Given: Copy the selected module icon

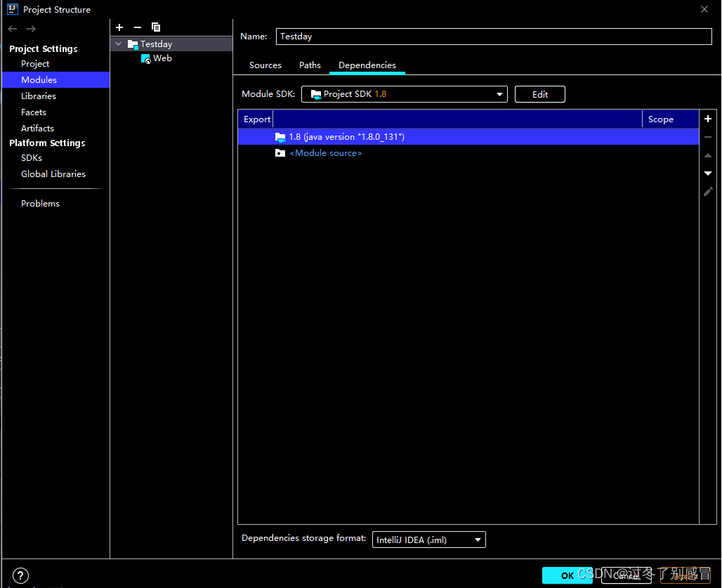Looking at the screenshot, I should [x=156, y=27].
